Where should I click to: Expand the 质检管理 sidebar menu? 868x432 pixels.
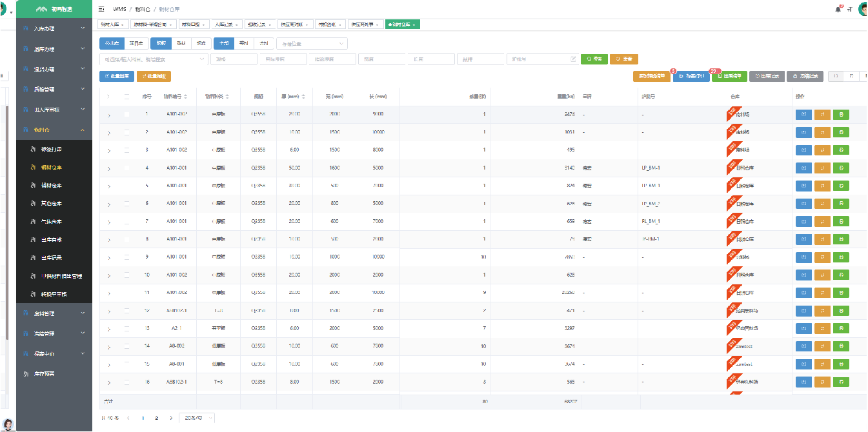coord(54,89)
